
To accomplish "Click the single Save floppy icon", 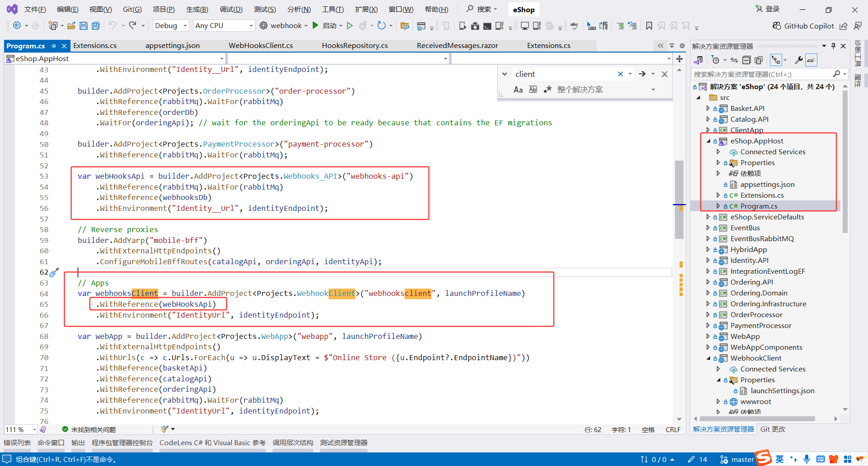I will pos(84,26).
